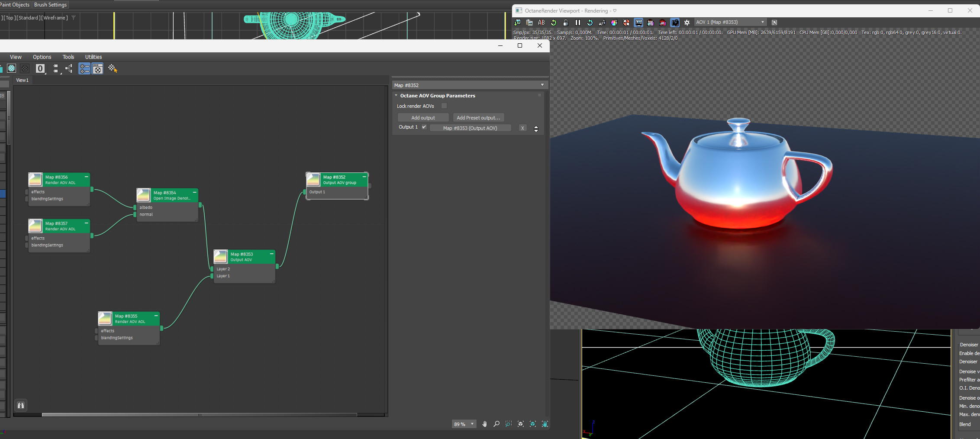This screenshot has height=439, width=980.
Task: Open the Utilities menu
Action: coord(93,57)
